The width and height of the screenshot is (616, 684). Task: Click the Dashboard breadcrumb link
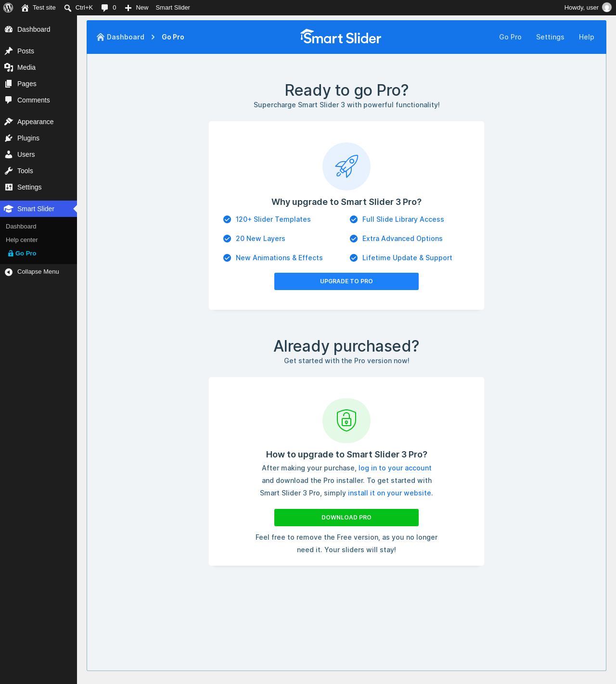(120, 37)
